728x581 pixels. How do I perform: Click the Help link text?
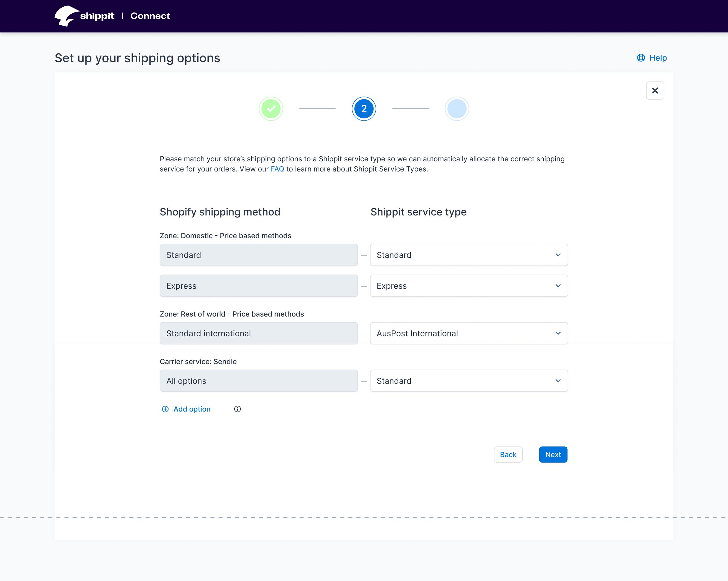coord(658,58)
